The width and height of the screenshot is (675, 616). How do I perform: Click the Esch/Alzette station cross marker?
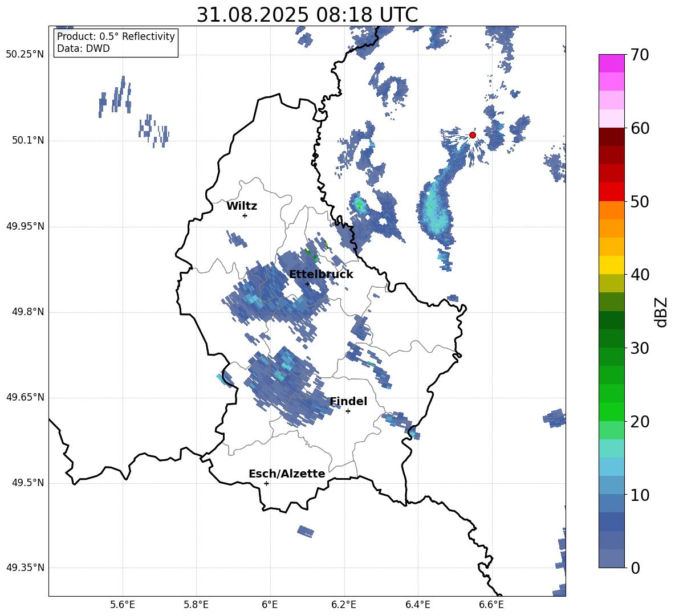(x=266, y=483)
